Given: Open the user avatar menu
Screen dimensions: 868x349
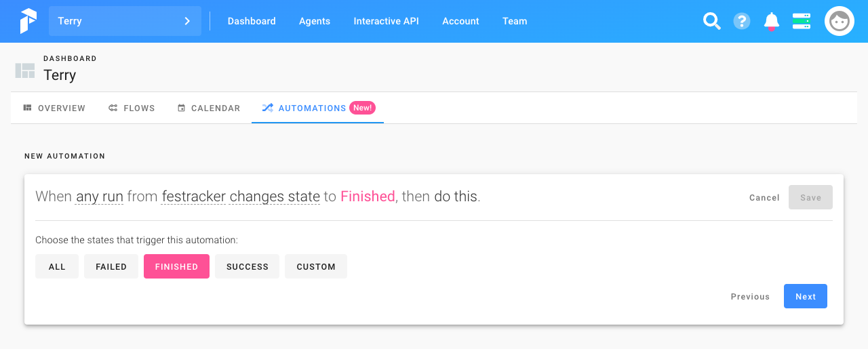Looking at the screenshot, I should point(839,21).
